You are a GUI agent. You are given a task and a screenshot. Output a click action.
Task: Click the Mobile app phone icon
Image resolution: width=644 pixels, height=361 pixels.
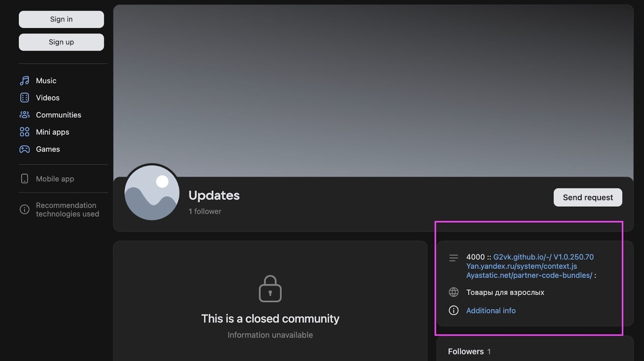pos(25,179)
